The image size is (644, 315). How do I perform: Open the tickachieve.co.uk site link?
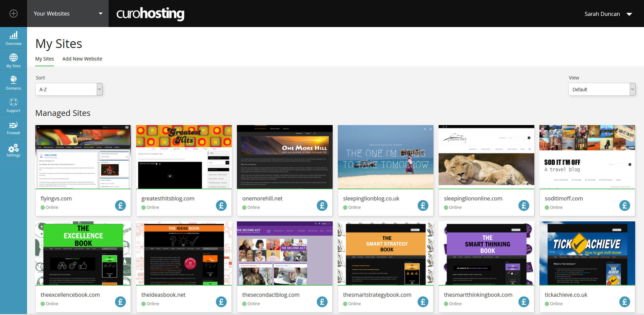tap(566, 295)
